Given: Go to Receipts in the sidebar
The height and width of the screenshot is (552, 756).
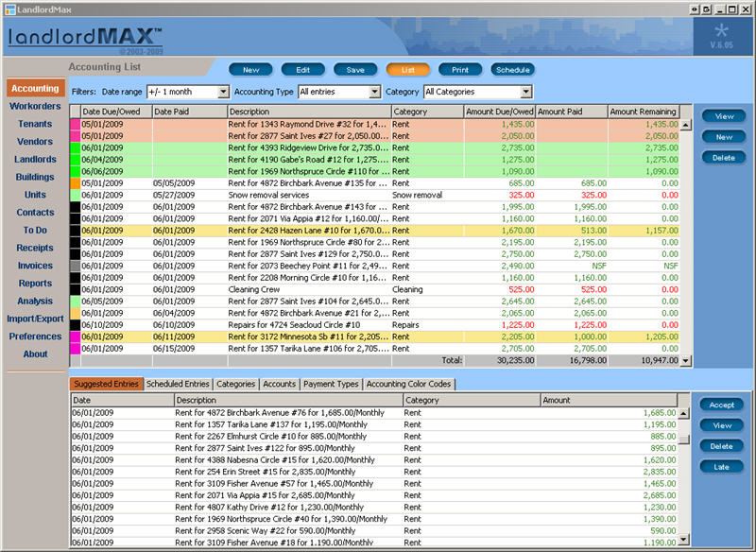Looking at the screenshot, I should click(x=35, y=248).
